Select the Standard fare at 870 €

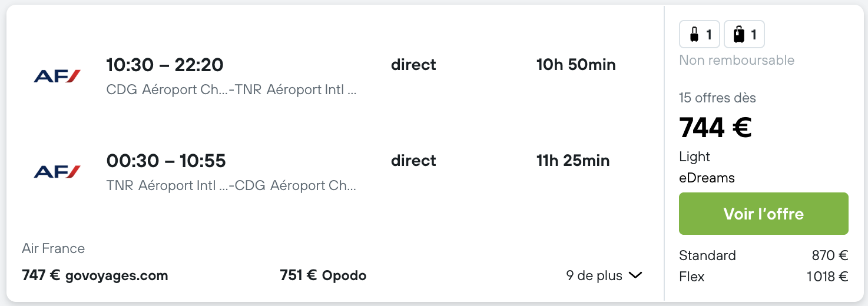pyautogui.click(x=764, y=255)
